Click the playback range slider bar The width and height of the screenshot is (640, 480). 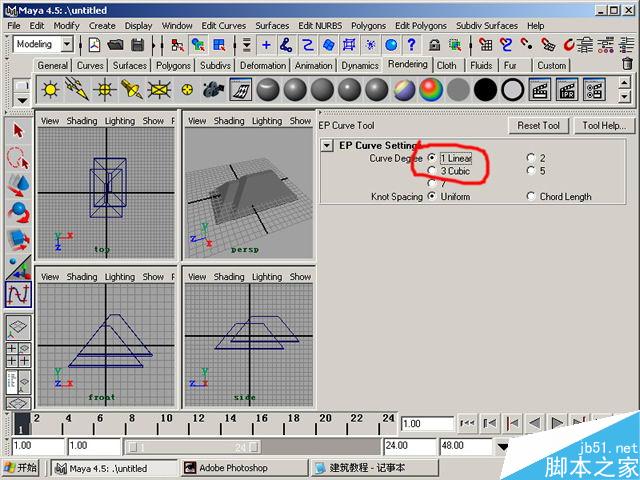(x=192, y=448)
